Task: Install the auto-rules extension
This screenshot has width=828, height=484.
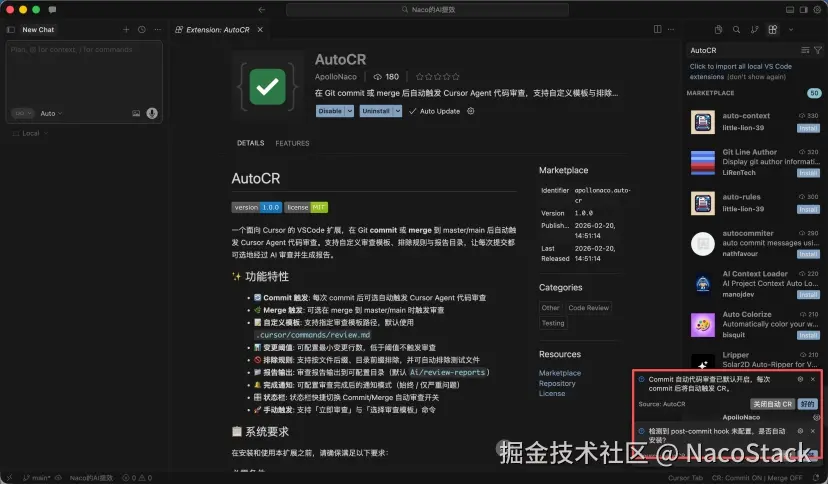Action: tap(808, 210)
